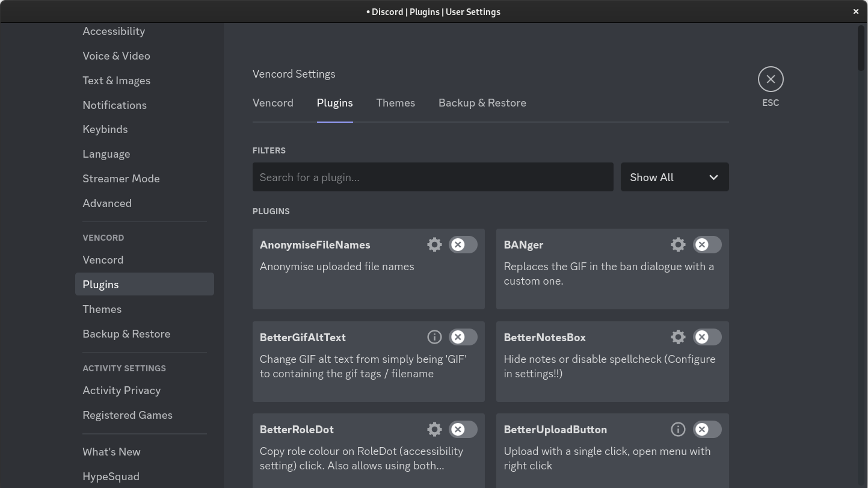Click the BetterUploadButton plugin title

[555, 430]
